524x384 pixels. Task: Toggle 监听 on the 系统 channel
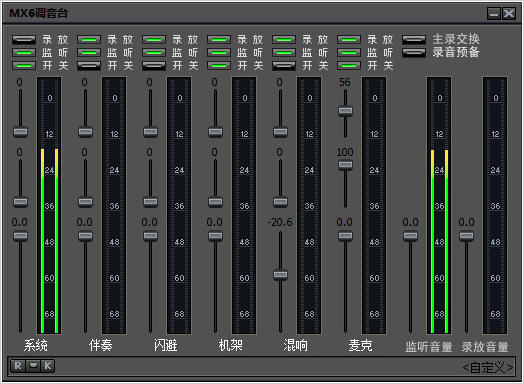[x=24, y=52]
